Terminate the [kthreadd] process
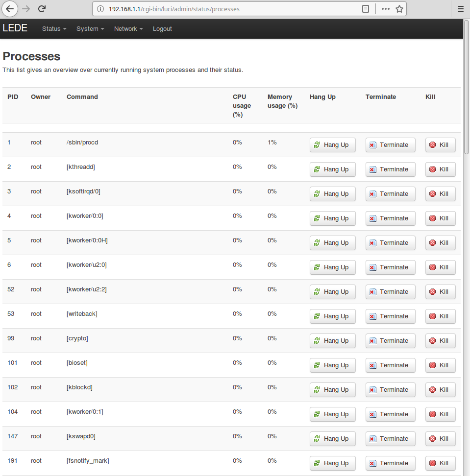This screenshot has height=476, width=470. pyautogui.click(x=390, y=169)
